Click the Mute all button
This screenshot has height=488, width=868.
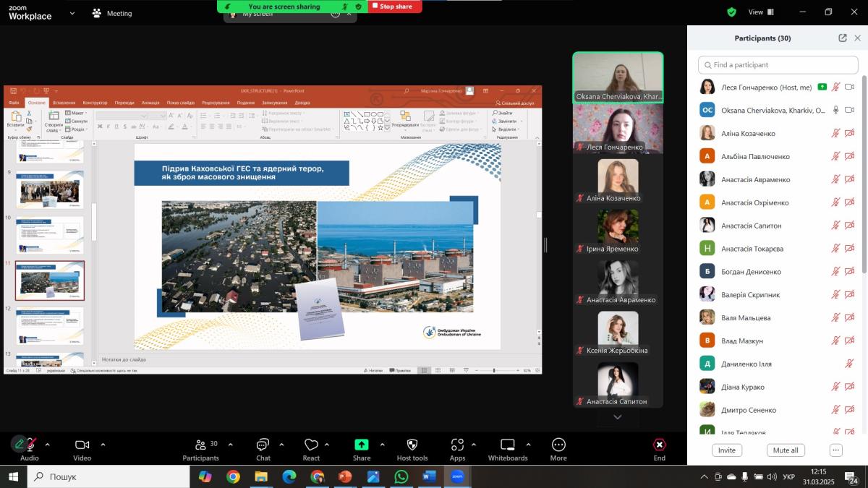click(x=786, y=450)
